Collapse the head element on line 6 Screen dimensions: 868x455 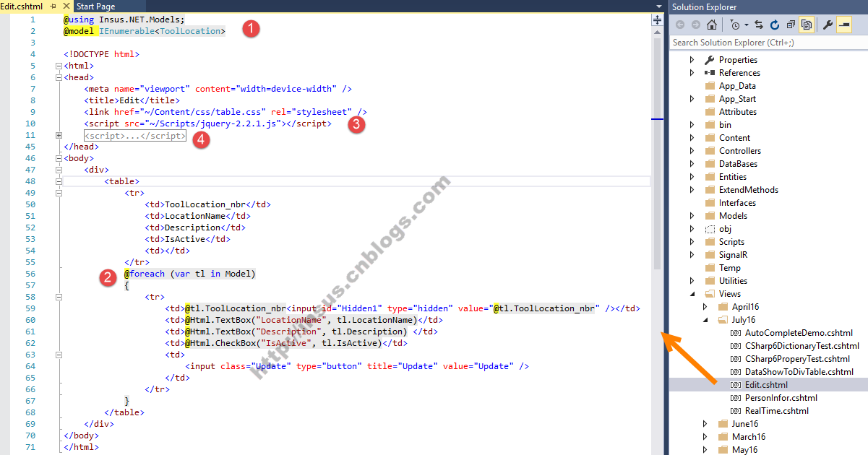tap(59, 77)
